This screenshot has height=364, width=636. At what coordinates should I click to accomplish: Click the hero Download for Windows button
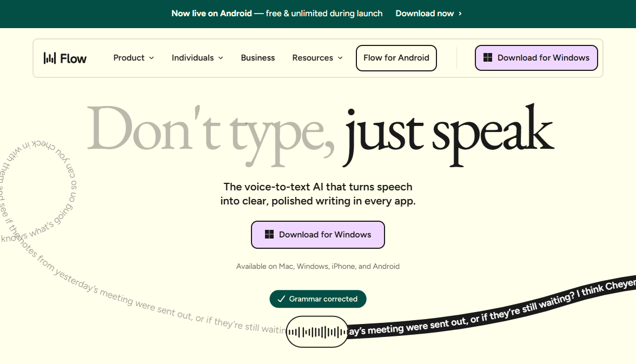pyautogui.click(x=317, y=235)
